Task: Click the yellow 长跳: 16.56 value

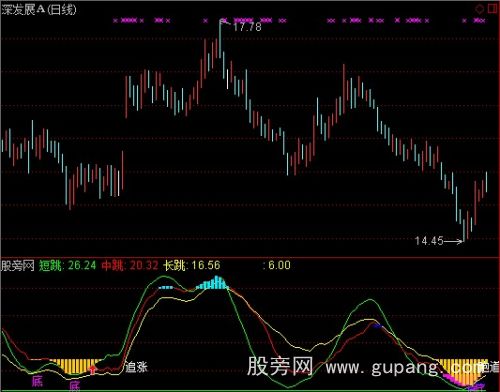Action: (x=192, y=266)
